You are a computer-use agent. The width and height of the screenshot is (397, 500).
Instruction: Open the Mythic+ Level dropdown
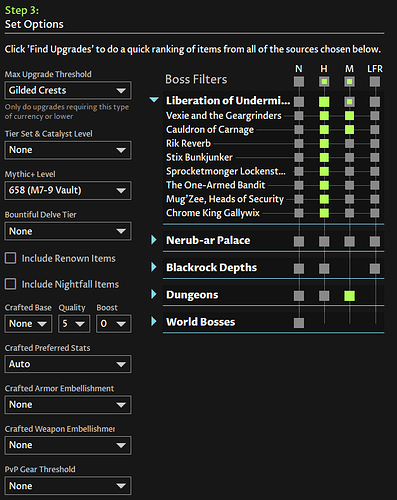click(x=68, y=190)
